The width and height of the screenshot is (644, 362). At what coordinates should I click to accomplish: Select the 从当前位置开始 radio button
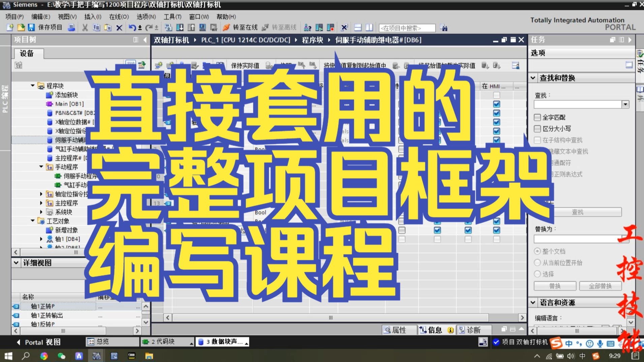pyautogui.click(x=537, y=263)
